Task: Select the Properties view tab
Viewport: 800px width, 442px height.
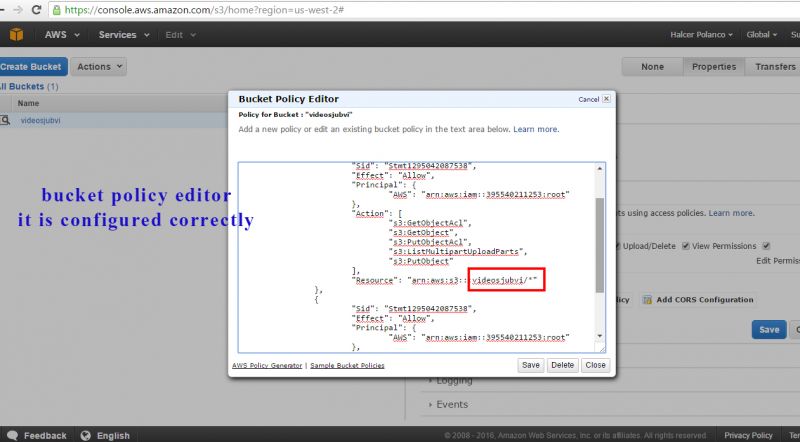Action: pos(714,67)
